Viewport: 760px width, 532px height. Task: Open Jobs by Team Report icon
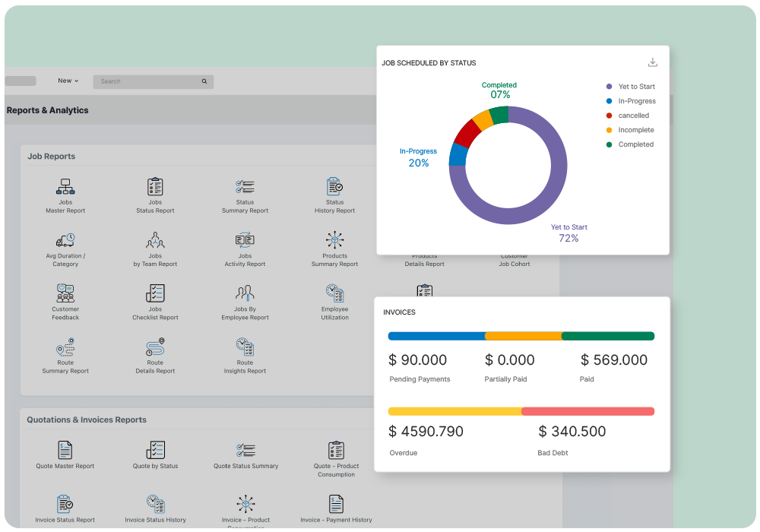pos(155,241)
